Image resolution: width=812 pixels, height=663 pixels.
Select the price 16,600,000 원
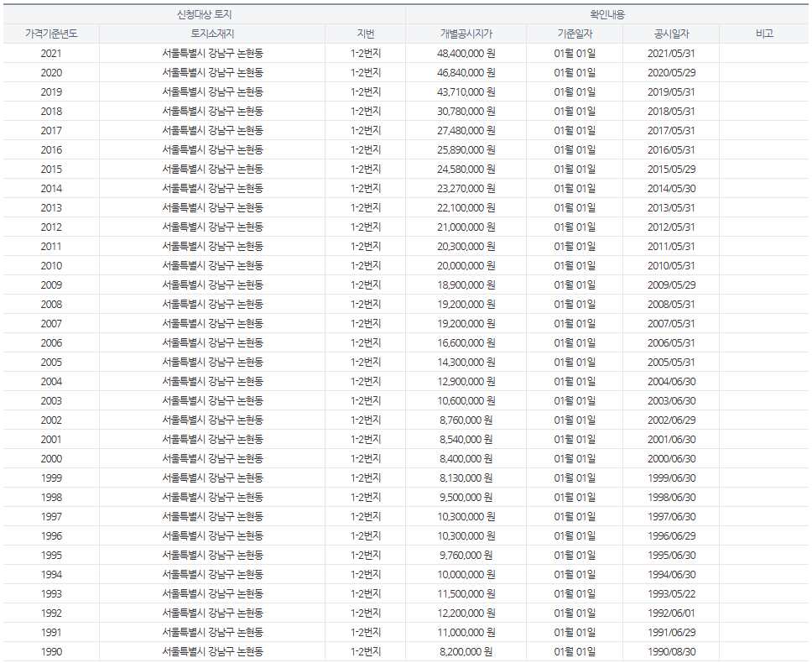coord(466,343)
